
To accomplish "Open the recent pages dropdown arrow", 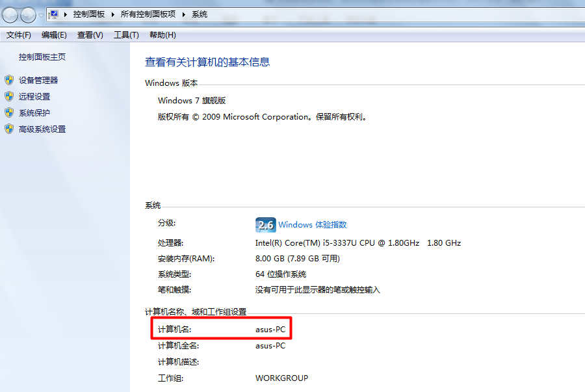I will point(41,16).
